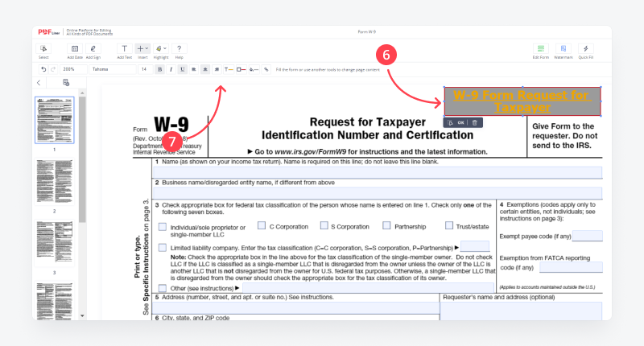Click the Edit Form icon
Image resolution: width=644 pixels, height=346 pixels.
pos(540,49)
